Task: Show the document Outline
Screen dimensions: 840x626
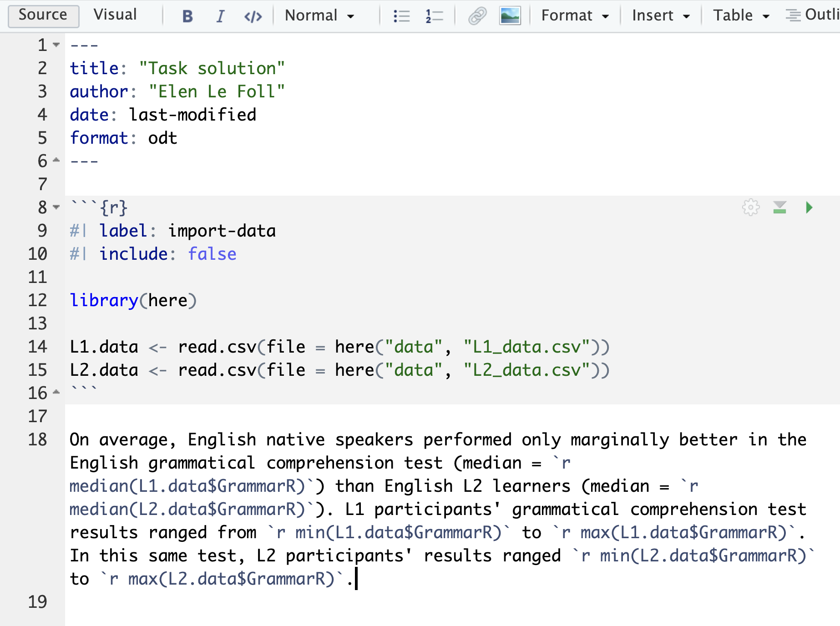Action: (813, 15)
